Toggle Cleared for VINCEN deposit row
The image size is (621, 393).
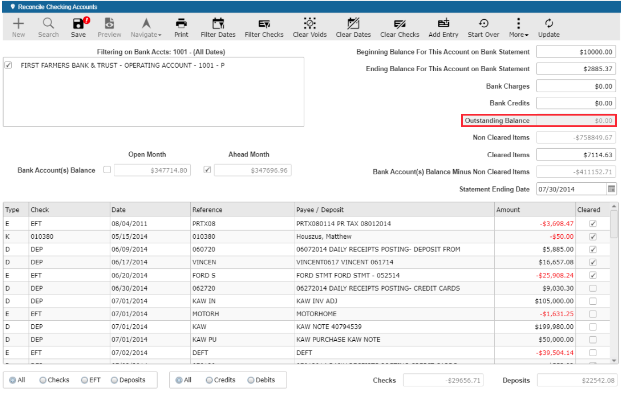593,262
